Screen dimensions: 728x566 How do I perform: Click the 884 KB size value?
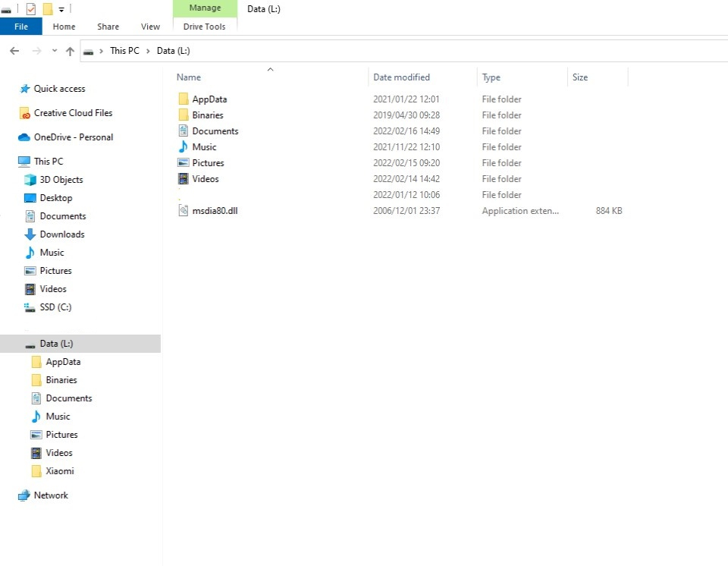click(609, 210)
